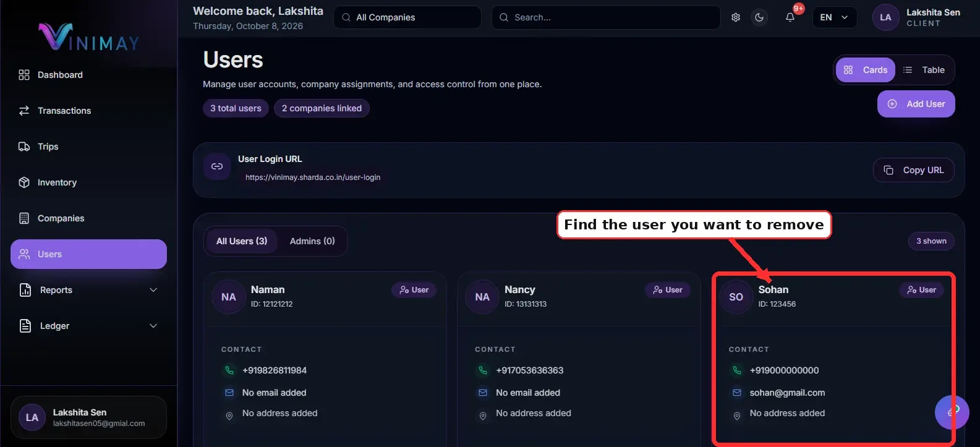
Task: Click Naman's NA avatar circle
Action: [x=229, y=297]
